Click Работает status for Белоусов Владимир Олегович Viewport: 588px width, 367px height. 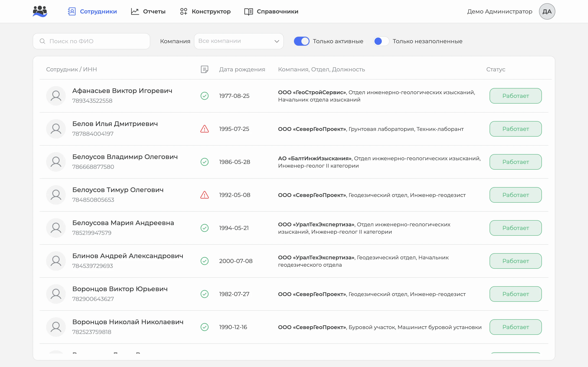tap(516, 162)
